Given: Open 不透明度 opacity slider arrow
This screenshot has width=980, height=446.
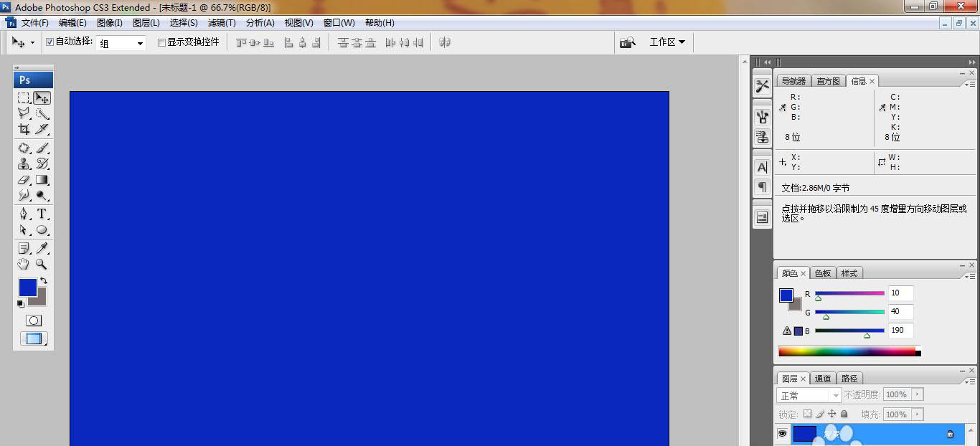Looking at the screenshot, I should pos(918,394).
